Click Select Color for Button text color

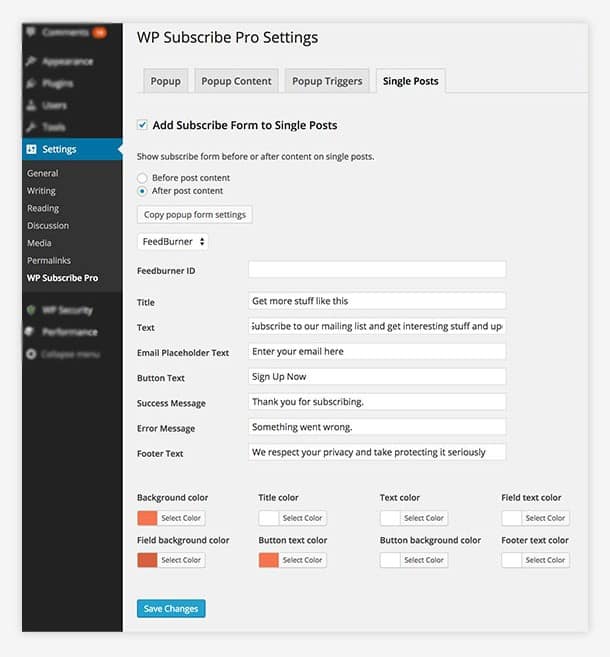click(x=302, y=560)
